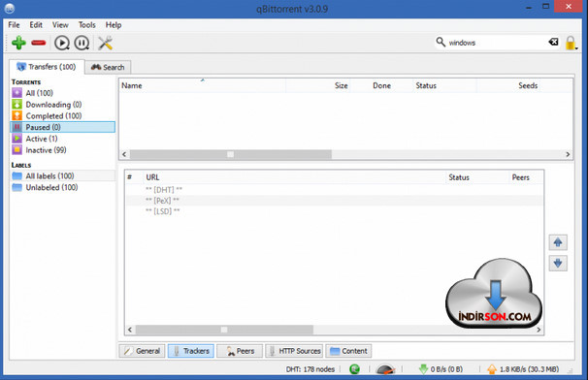Open the Peers tab button
Viewport: 588px width, 380px height.
tap(240, 351)
